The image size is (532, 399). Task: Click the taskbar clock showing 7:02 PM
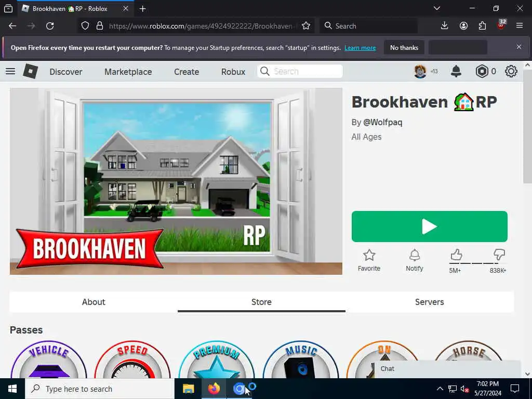pos(488,389)
